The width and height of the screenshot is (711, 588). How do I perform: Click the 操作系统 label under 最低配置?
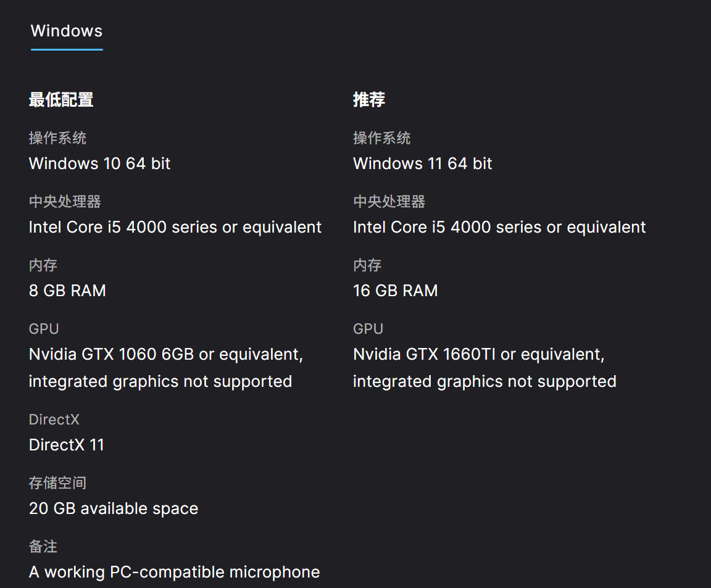pyautogui.click(x=57, y=138)
